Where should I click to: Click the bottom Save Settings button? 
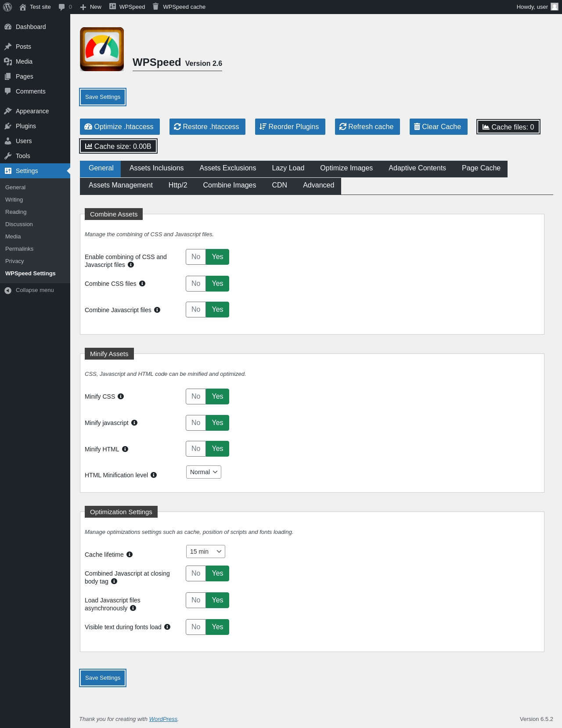[x=103, y=678]
